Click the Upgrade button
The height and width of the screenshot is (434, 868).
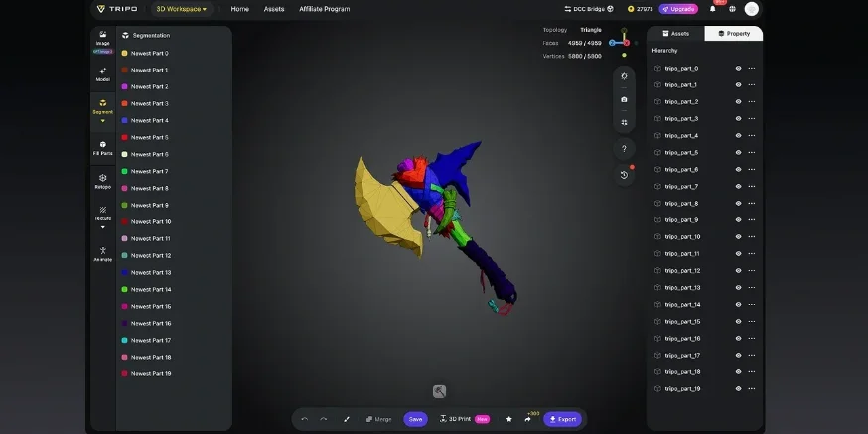tap(678, 9)
